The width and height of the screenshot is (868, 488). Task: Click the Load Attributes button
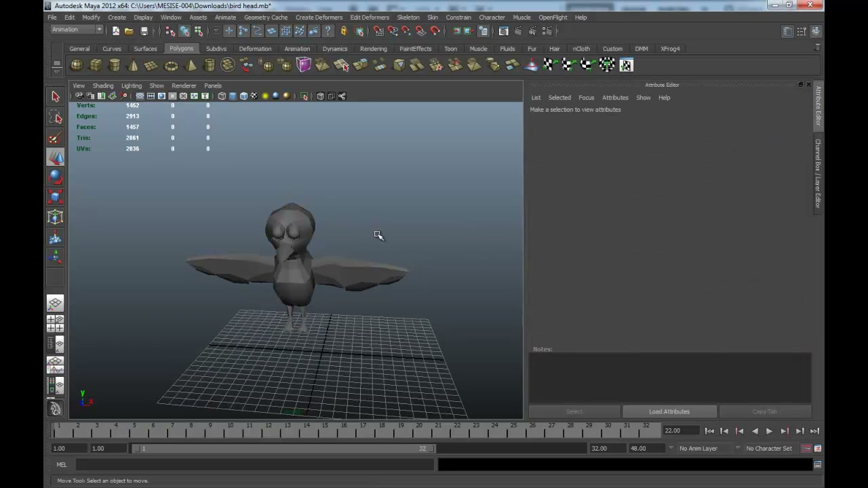(669, 411)
